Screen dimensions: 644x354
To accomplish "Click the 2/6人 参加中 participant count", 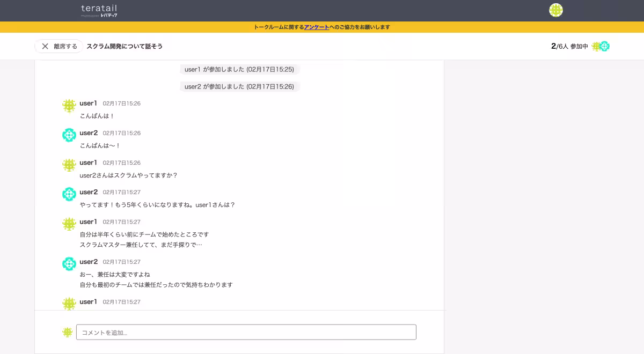I will pos(569,46).
